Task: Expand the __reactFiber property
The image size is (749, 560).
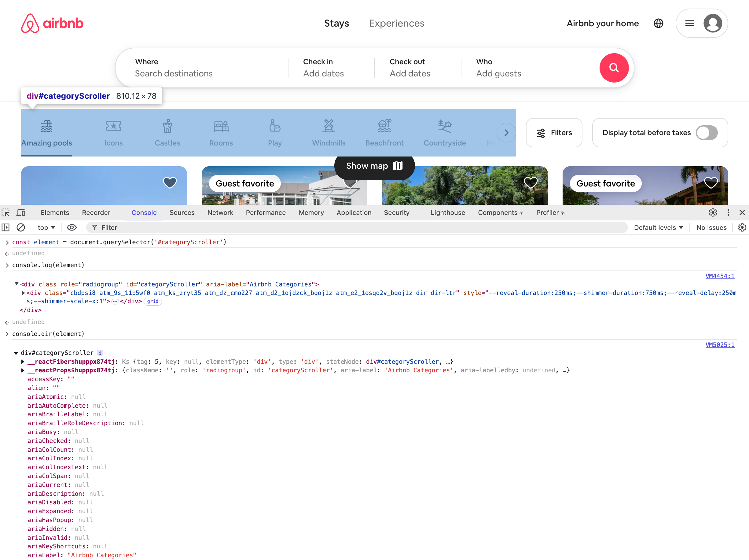Action: (x=23, y=362)
